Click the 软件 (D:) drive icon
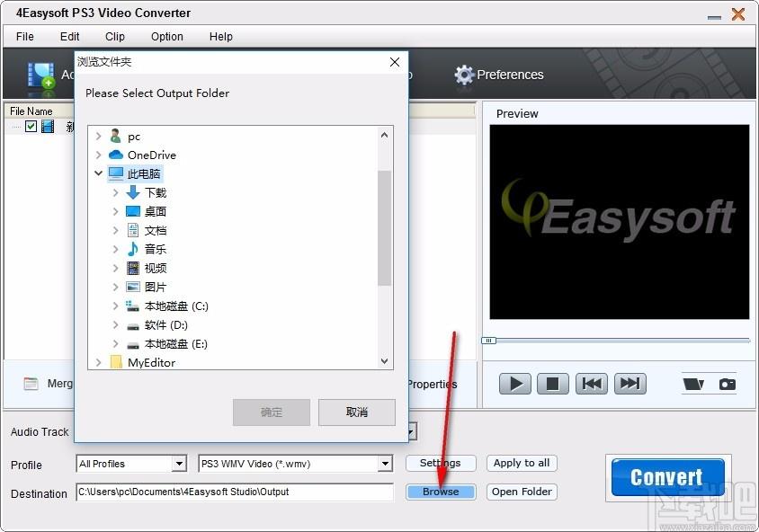The image size is (759, 532). click(132, 326)
